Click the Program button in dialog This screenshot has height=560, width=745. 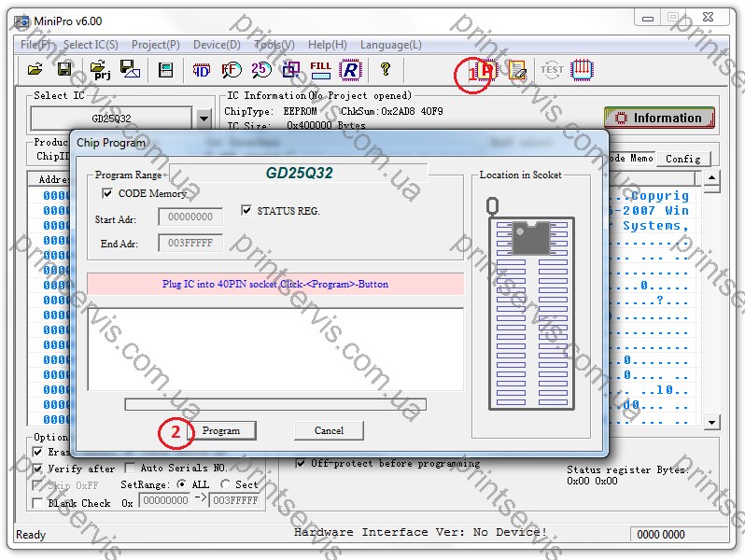tap(221, 430)
